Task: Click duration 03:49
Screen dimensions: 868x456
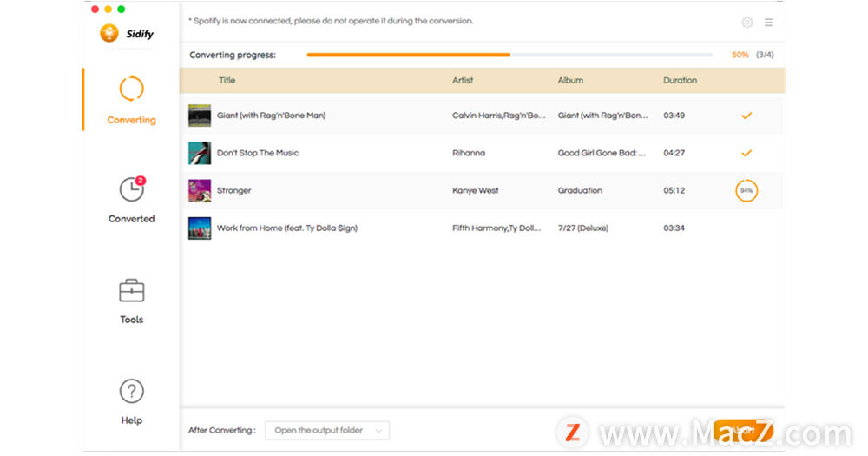Action: pos(674,116)
